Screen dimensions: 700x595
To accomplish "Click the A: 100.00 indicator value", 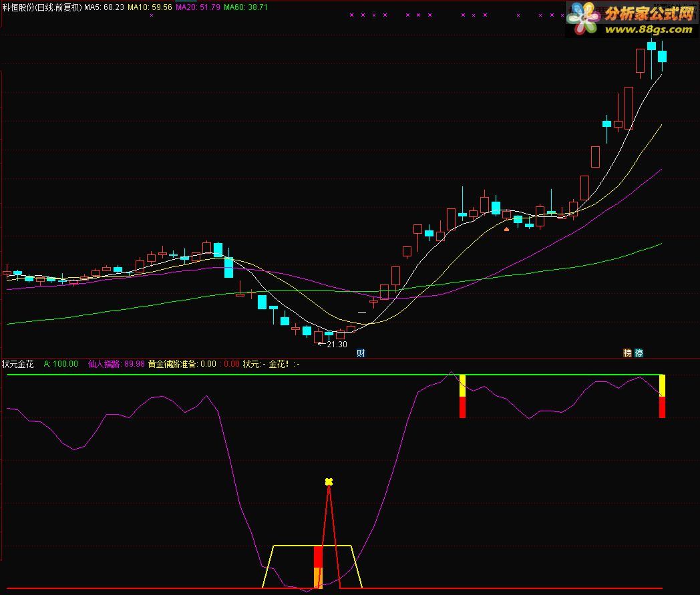I will 61,364.
